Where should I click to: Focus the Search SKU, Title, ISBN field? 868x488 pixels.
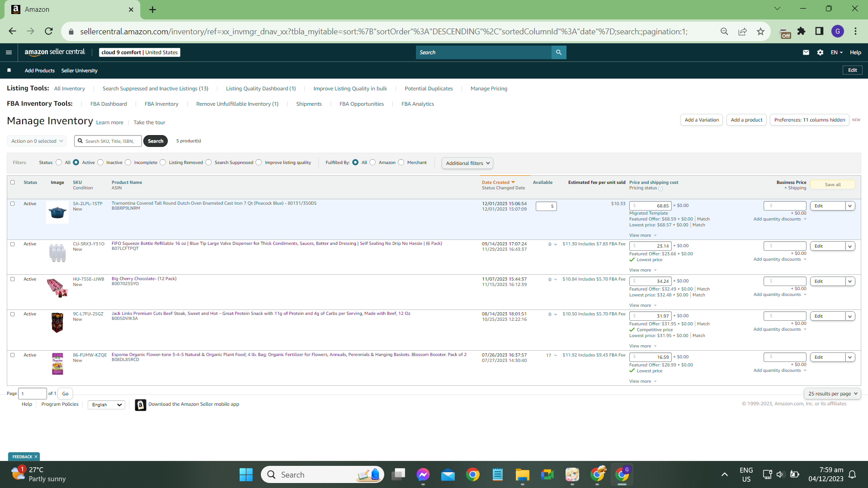pos(108,141)
